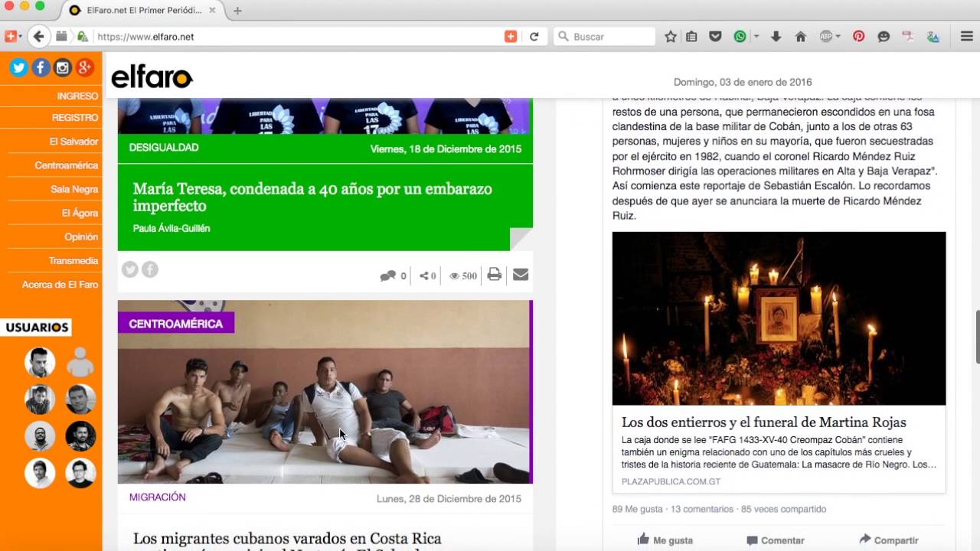This screenshot has width=980, height=551.
Task: Open author Paula Ávila-Guillén
Action: (x=171, y=228)
